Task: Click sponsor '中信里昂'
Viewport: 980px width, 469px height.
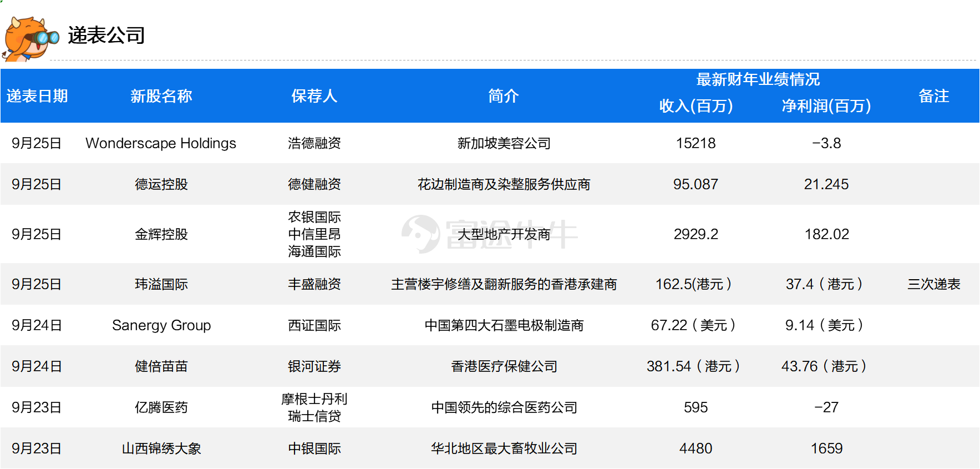Action: coord(314,234)
